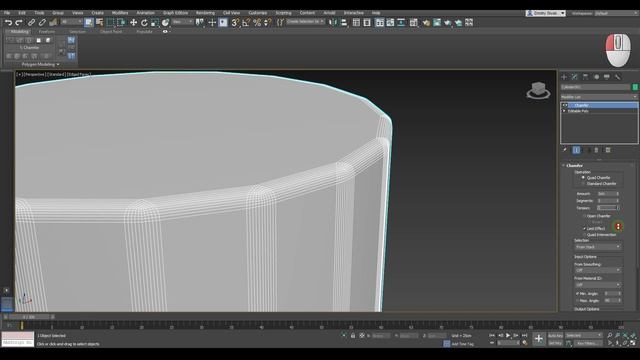Click the Mirror tool icon
The image size is (640, 360).
[x=333, y=23]
